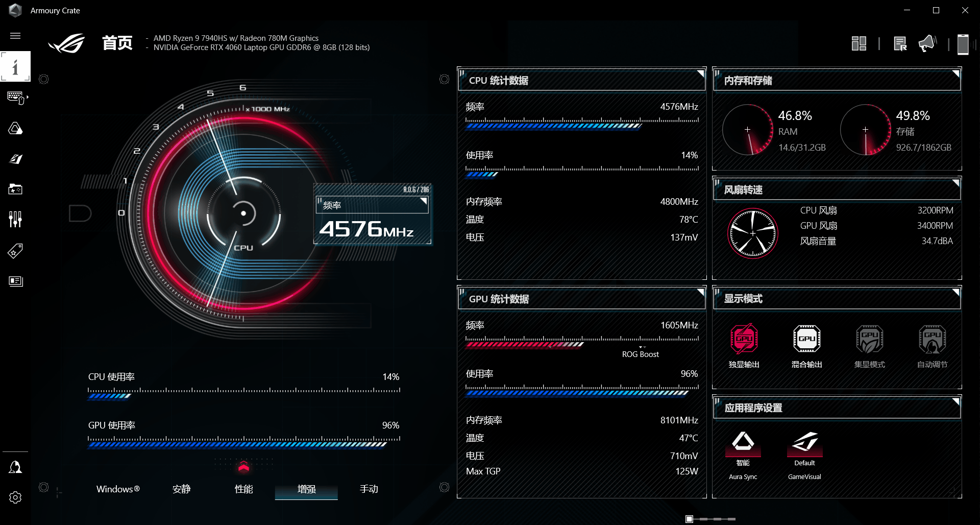The image size is (980, 525).
Task: Select the 性能 performance operating mode
Action: 243,489
